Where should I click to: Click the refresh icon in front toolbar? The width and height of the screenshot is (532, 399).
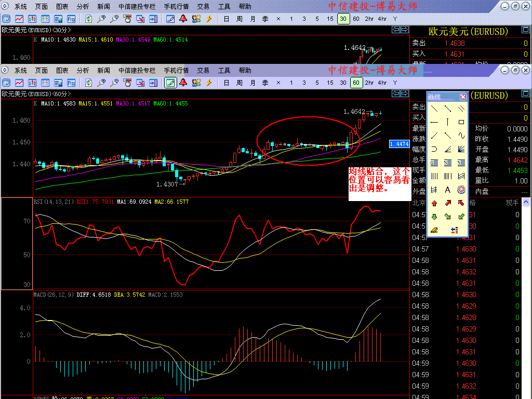coord(88,83)
